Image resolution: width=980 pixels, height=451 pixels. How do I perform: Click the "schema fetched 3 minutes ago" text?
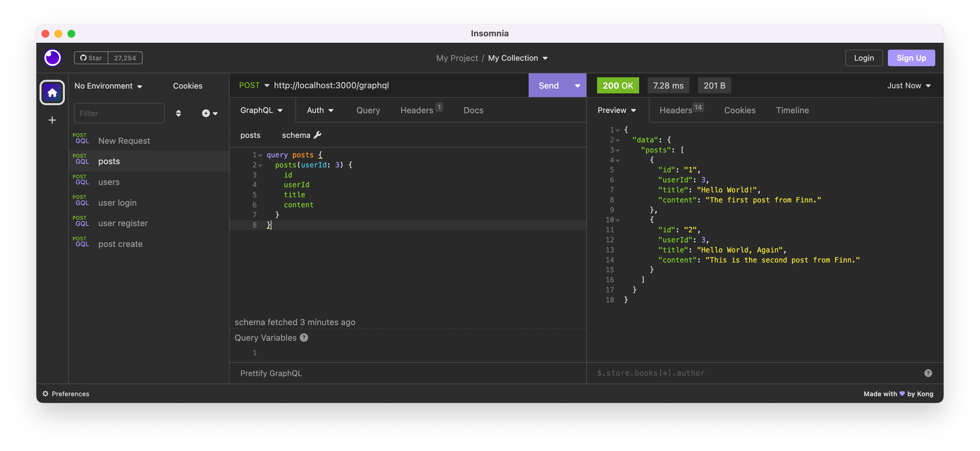295,322
